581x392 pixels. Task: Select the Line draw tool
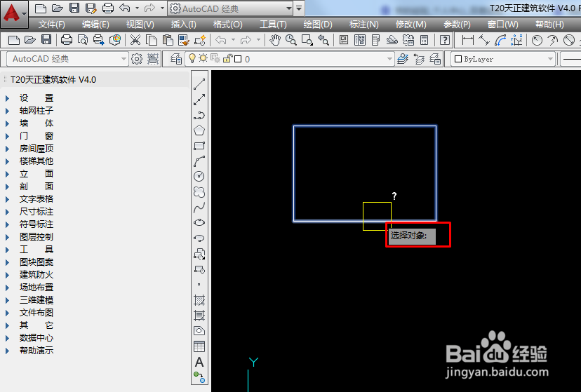click(x=199, y=84)
